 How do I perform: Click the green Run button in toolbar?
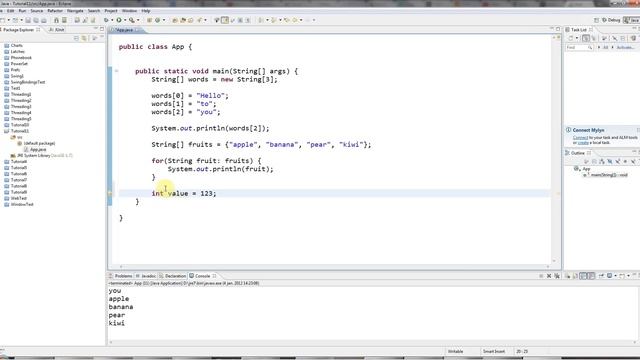point(119,20)
